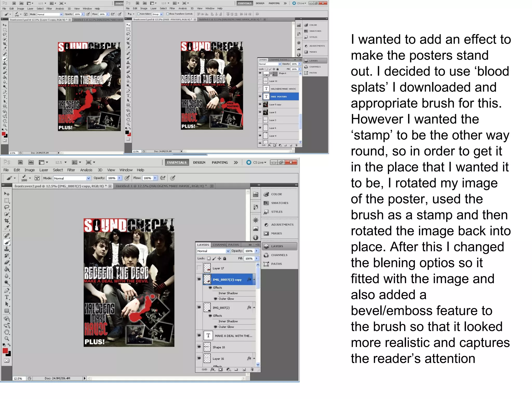532x399 pixels.
Task: Select the Hand tool in IMG_8807(2) copy window
Action: click(7, 332)
